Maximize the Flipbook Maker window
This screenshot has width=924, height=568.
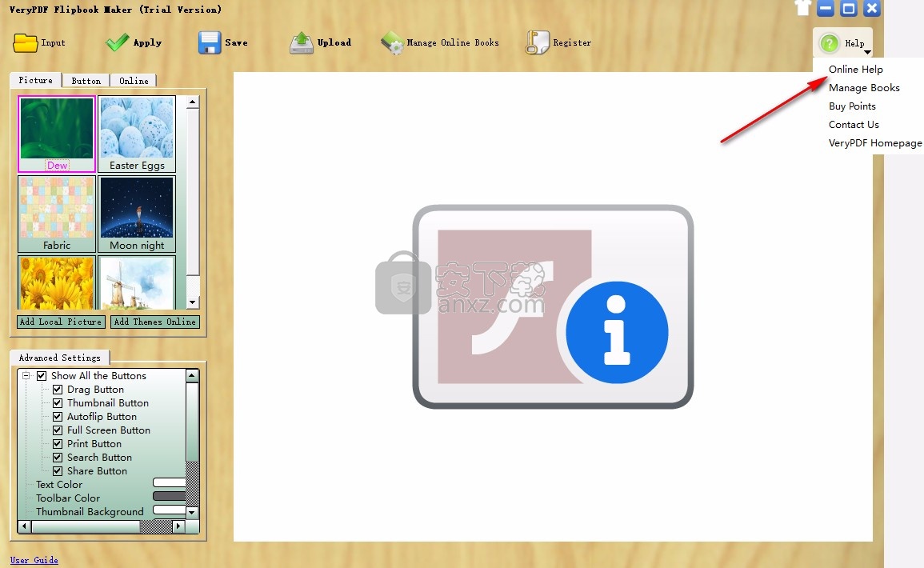(849, 8)
